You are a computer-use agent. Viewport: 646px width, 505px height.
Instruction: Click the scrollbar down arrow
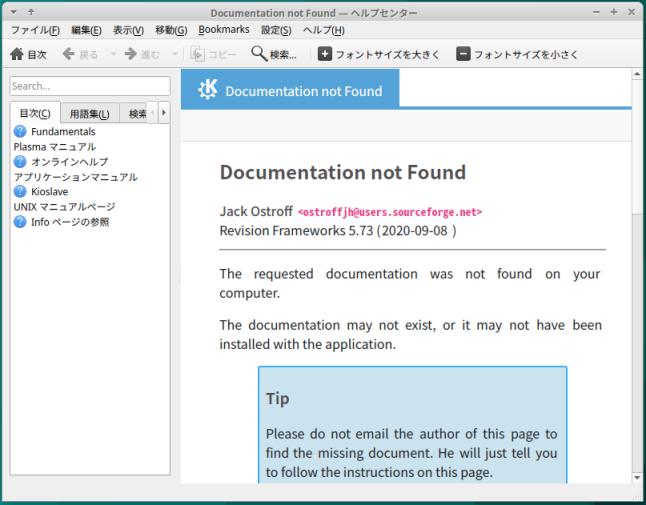(x=637, y=477)
